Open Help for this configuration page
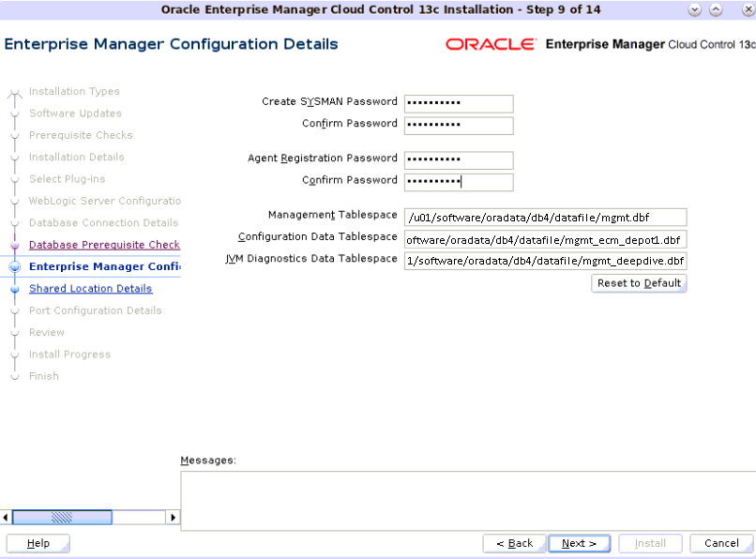Screen dimensions: 756x559 pos(38,542)
